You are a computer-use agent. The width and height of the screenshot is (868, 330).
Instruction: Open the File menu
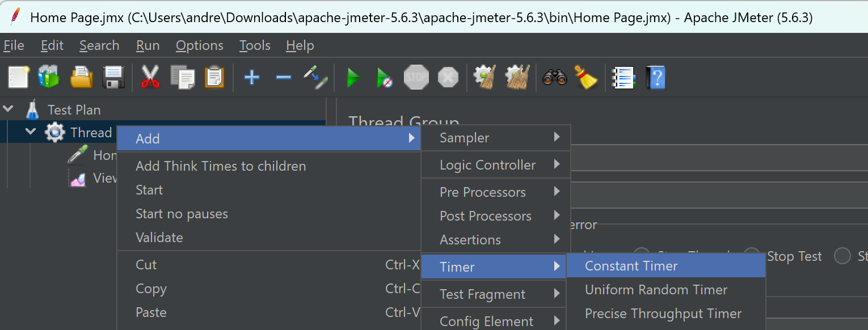click(x=14, y=45)
